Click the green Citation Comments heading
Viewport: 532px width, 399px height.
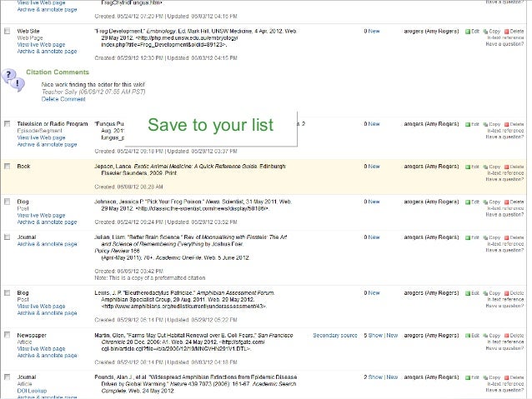pyautogui.click(x=58, y=72)
